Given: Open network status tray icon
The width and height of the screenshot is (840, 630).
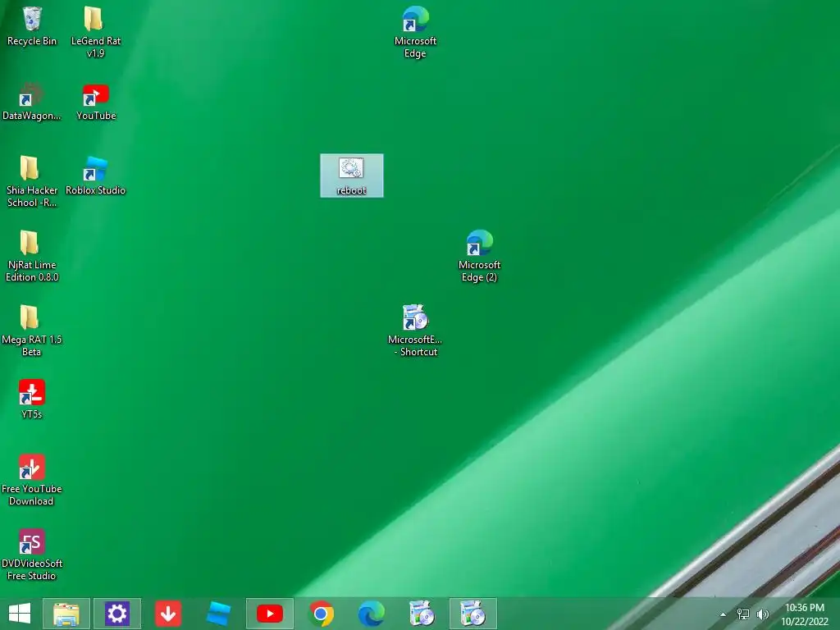Looking at the screenshot, I should pos(743,614).
